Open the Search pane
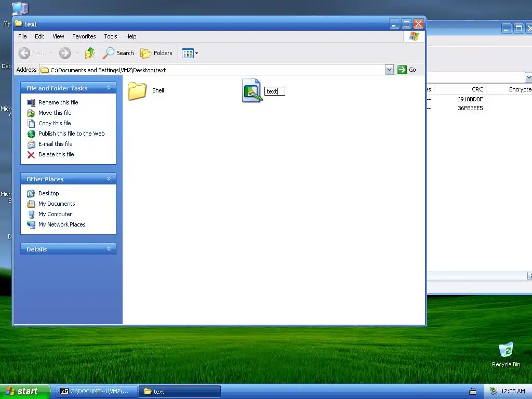 (x=118, y=53)
